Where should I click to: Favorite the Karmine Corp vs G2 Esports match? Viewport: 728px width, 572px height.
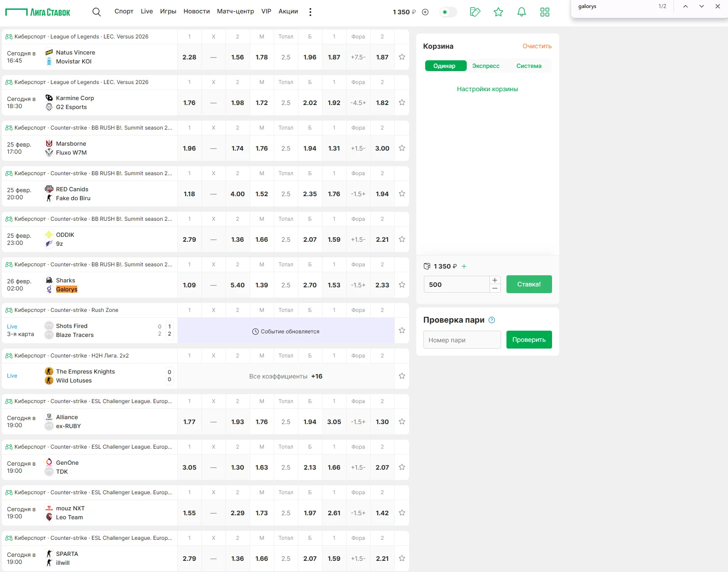[402, 102]
